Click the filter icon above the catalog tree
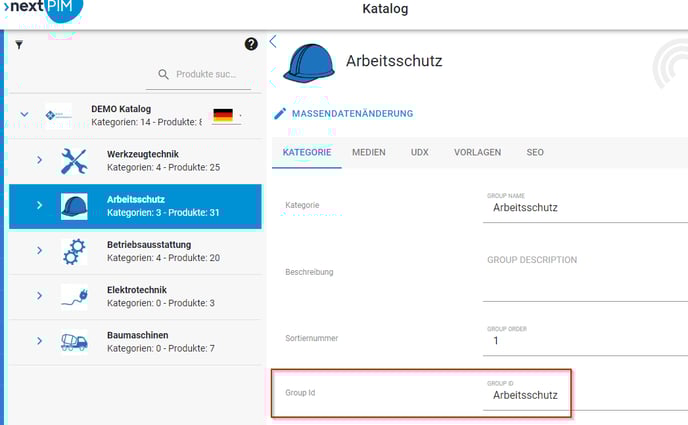Viewport: 688px width, 425px height. point(19,45)
